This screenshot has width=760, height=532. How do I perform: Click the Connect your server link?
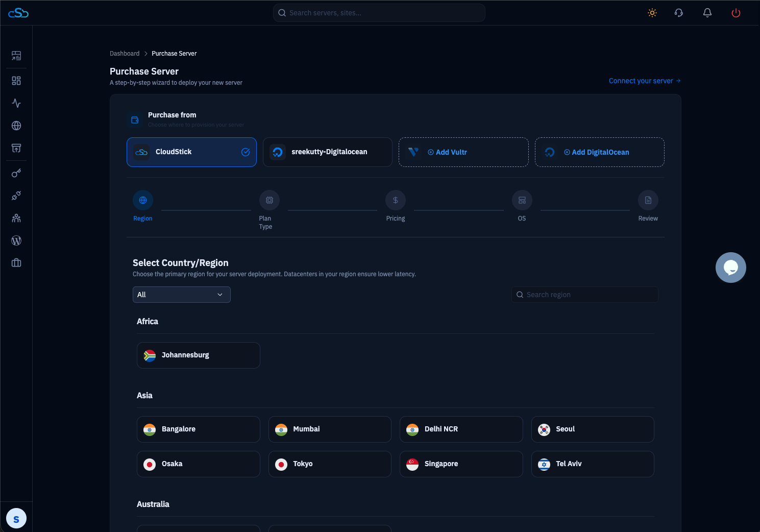645,81
